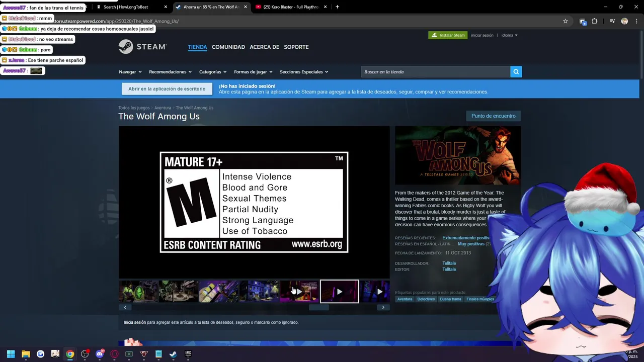Click in the Buscar en la tienda field
Image resolution: width=644 pixels, height=362 pixels.
click(x=436, y=72)
